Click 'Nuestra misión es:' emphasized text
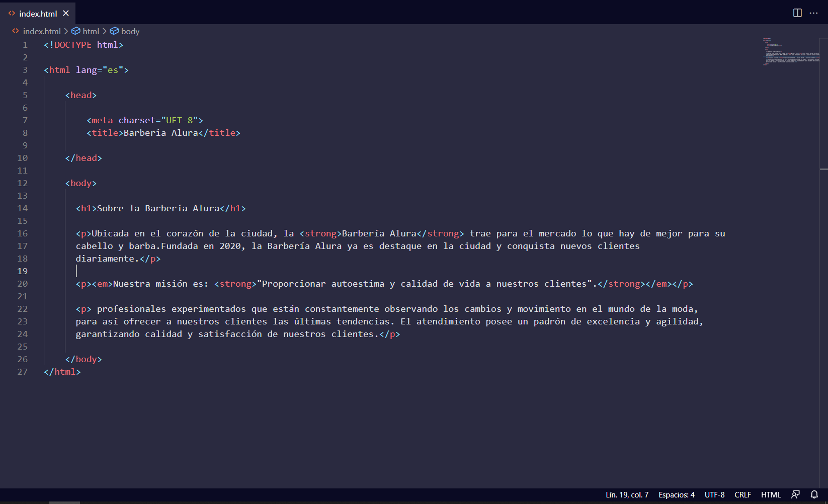The width and height of the screenshot is (828, 504). pos(160,284)
